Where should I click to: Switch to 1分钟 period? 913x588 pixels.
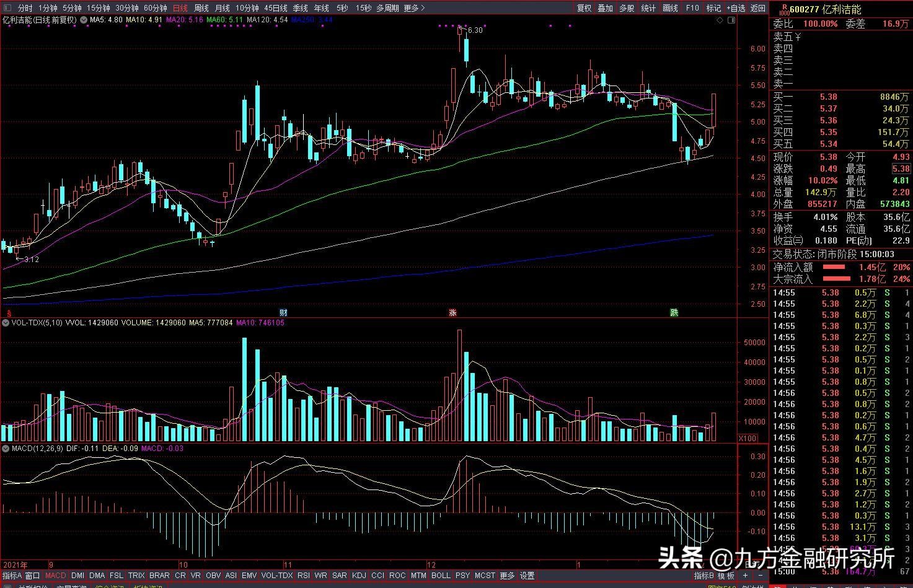point(48,8)
